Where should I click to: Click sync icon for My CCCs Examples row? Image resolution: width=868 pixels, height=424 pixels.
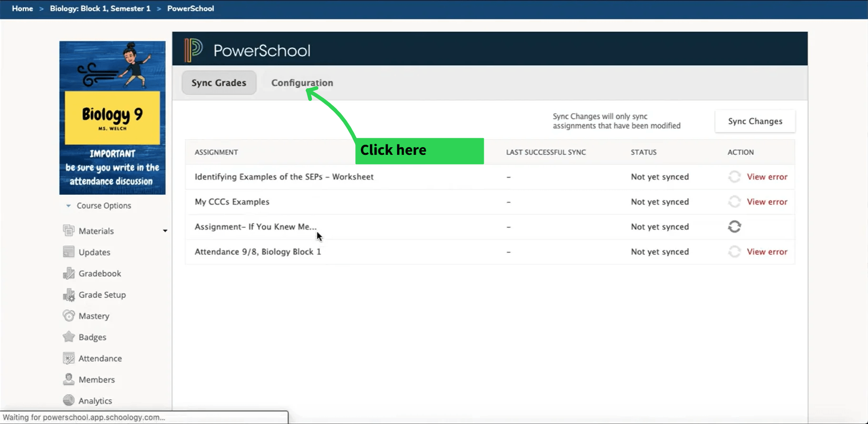point(734,202)
